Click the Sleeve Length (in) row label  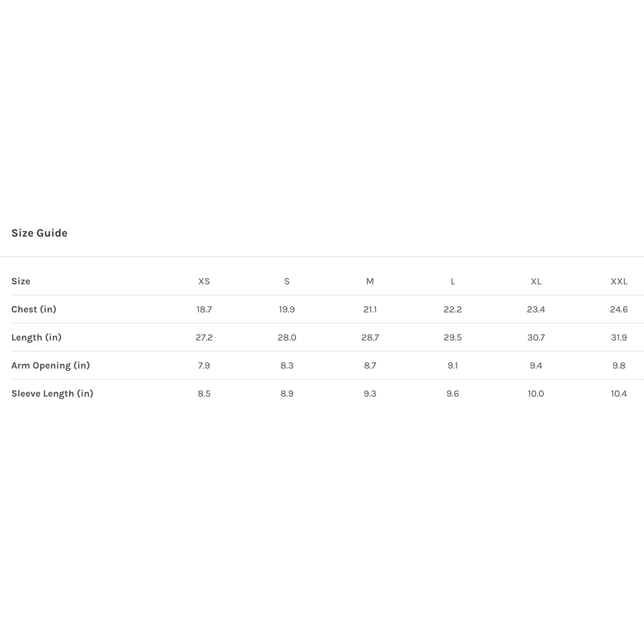pos(52,393)
